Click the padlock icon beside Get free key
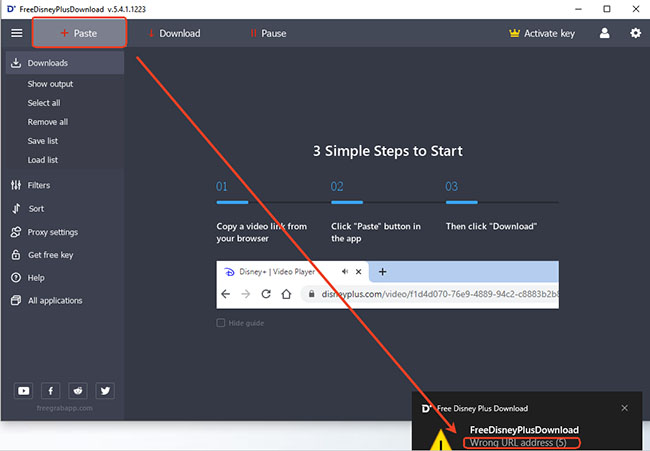 pyautogui.click(x=16, y=255)
